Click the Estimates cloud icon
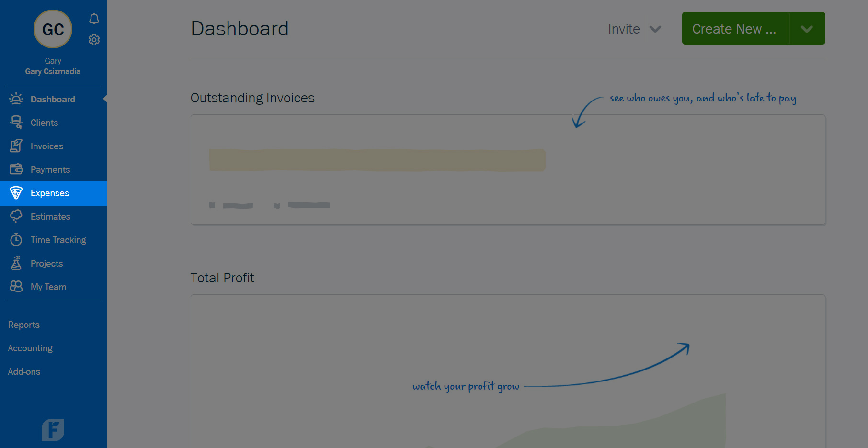Screen dimensions: 868x448 [x=16, y=216]
